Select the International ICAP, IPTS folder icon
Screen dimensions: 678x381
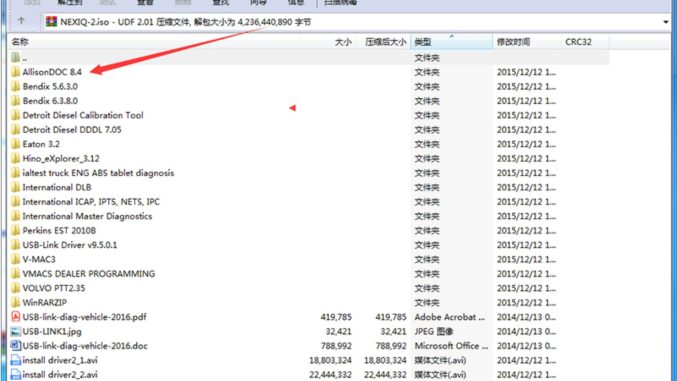(x=16, y=202)
